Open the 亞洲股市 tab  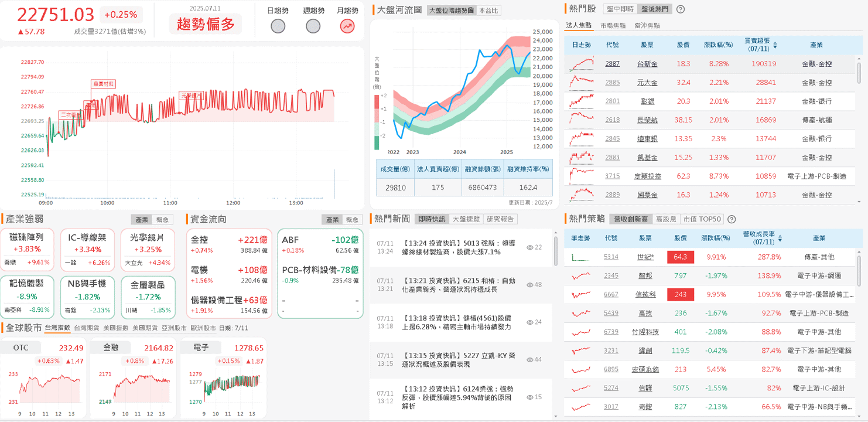click(174, 328)
